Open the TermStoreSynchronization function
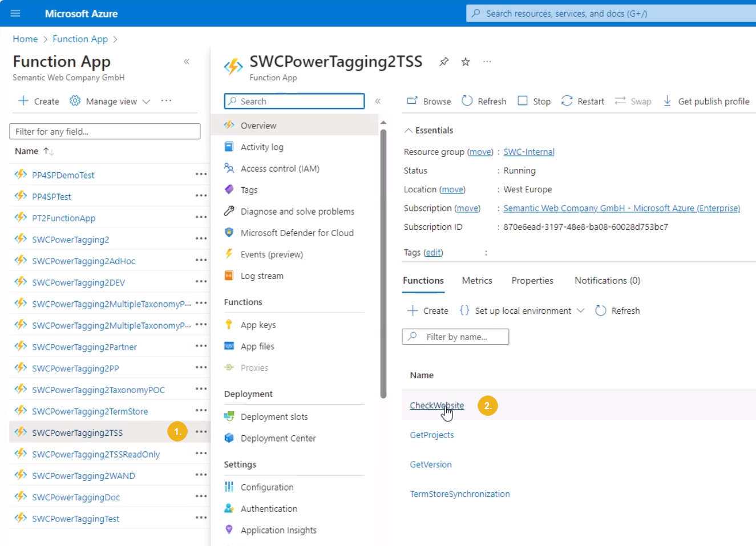The image size is (756, 546). click(x=460, y=494)
